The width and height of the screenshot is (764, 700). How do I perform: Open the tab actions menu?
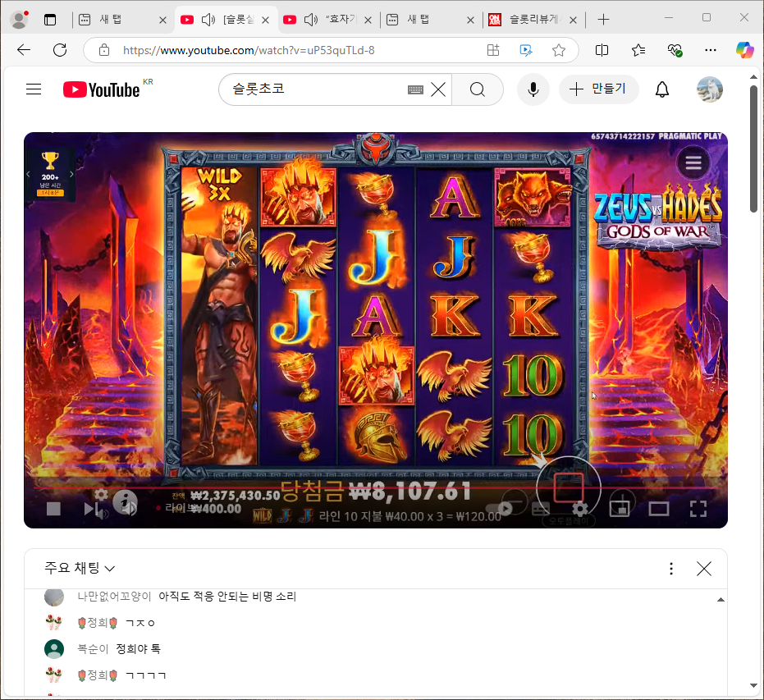[x=50, y=20]
